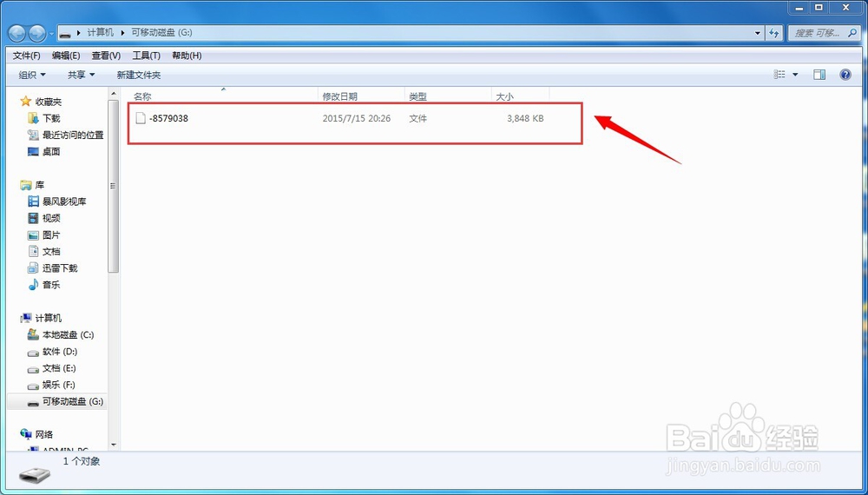Image resolution: width=868 pixels, height=495 pixels.
Task: Click the navigation pane scrollbar thumb
Action: coord(114,186)
